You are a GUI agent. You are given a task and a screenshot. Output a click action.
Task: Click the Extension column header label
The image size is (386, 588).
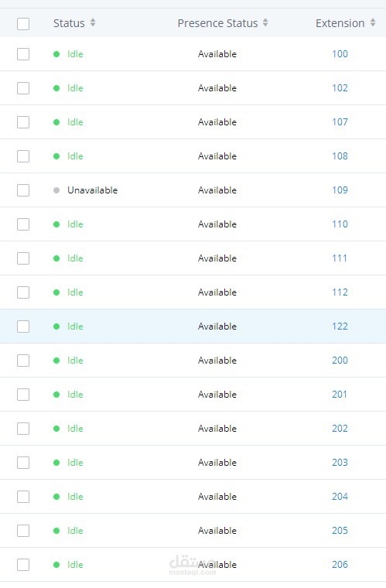point(340,23)
